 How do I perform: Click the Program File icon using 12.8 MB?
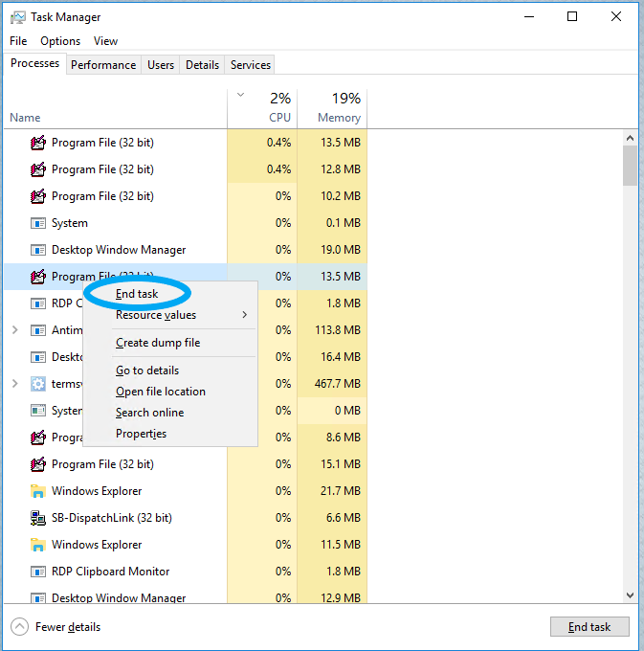pos(38,169)
